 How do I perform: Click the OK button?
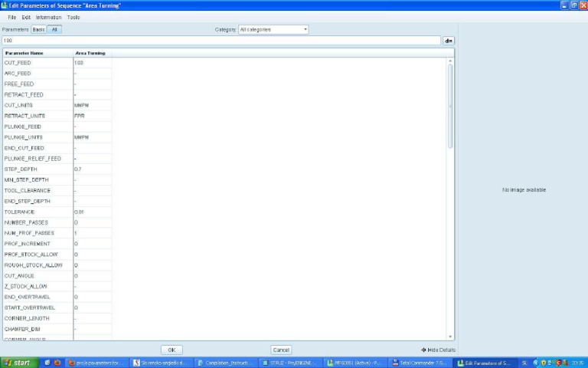[x=171, y=350]
